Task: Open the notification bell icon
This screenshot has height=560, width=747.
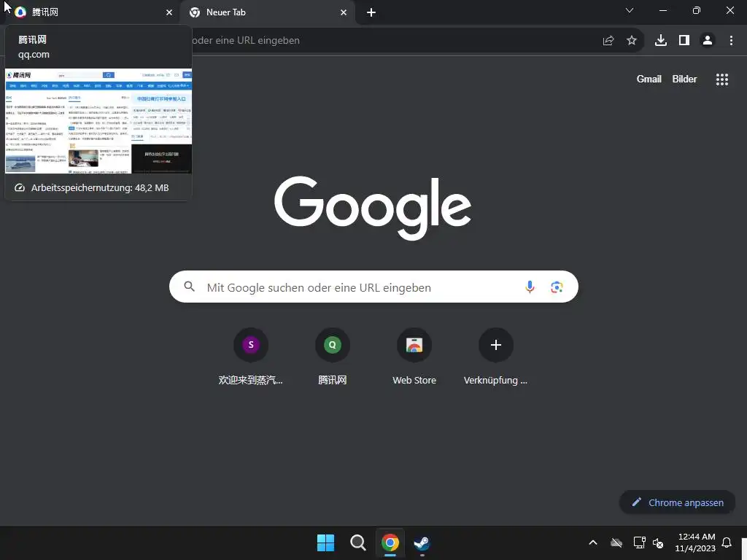Action: 727,542
